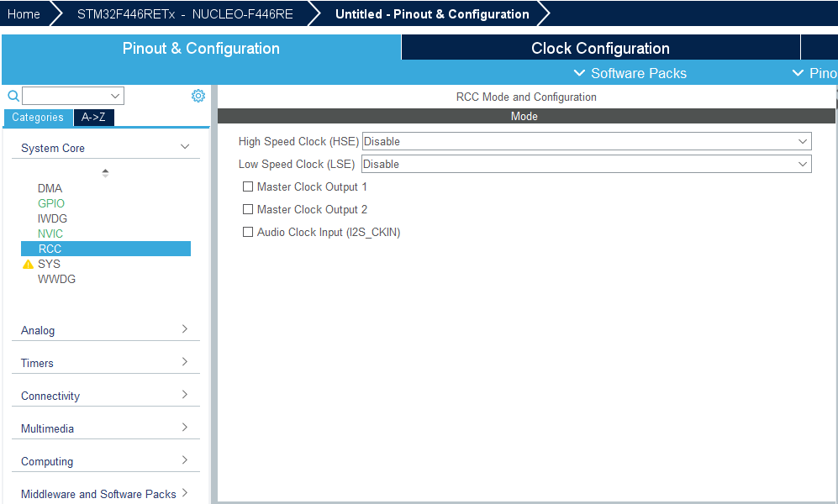The width and height of the screenshot is (838, 504).
Task: Go to Home via the breadcrumb
Action: 23,13
